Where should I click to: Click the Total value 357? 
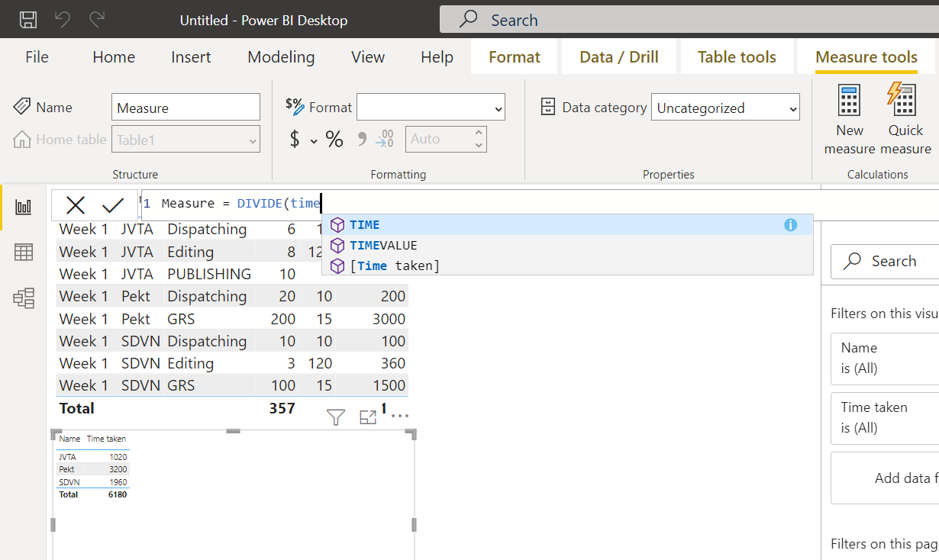[282, 408]
